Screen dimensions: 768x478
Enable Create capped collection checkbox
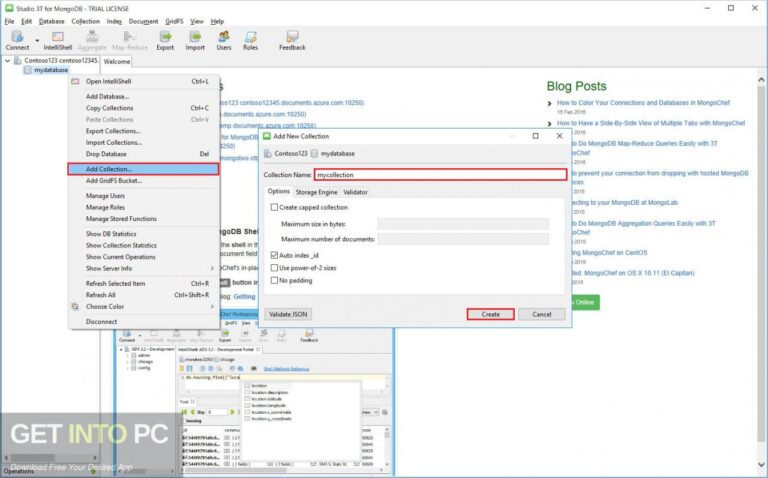pyautogui.click(x=274, y=207)
